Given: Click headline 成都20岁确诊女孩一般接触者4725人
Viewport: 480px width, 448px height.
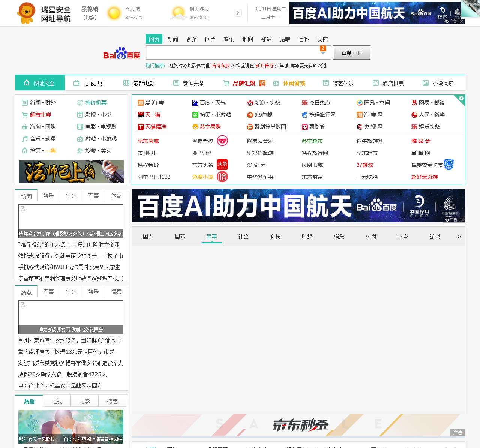Looking at the screenshot, I should click(63, 374).
